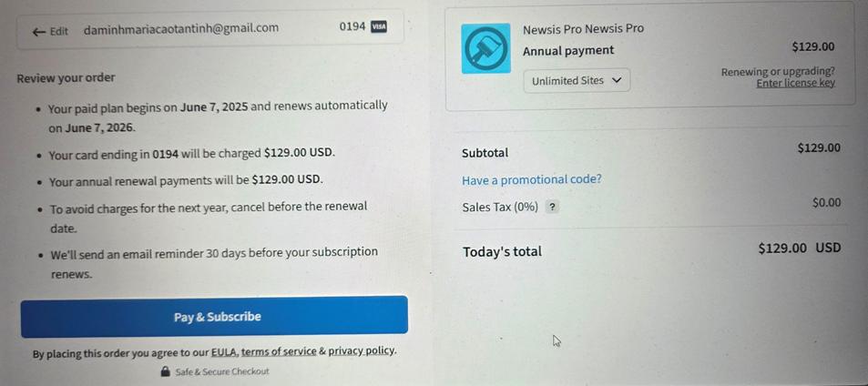This screenshot has height=386, width=868.
Task: Click the back arrow next to Edit
Action: tap(39, 32)
